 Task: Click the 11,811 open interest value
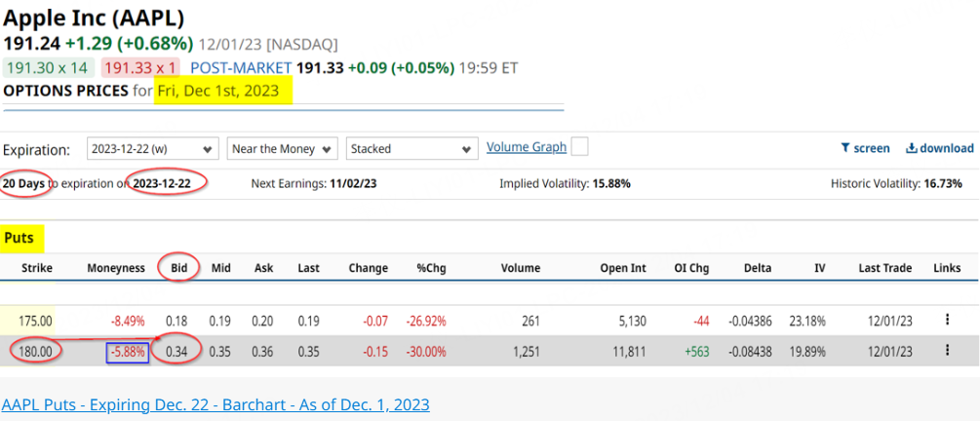(x=629, y=351)
